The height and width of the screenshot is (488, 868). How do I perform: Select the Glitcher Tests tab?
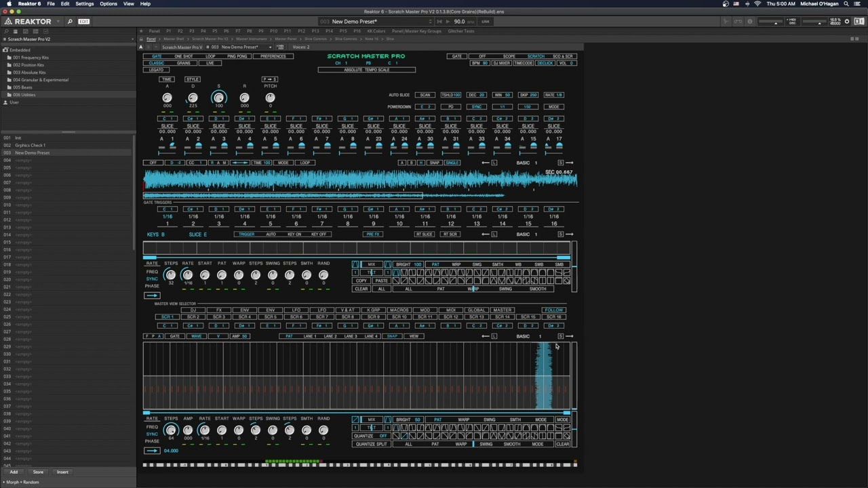coord(460,31)
